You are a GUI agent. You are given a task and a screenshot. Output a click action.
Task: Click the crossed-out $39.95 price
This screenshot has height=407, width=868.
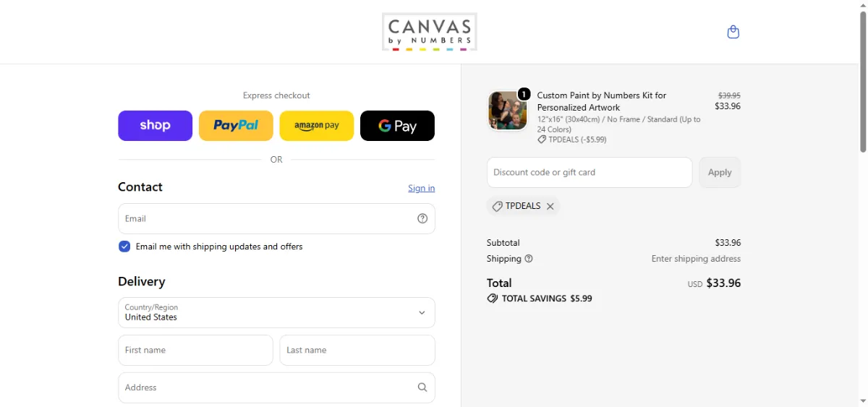pyautogui.click(x=729, y=95)
